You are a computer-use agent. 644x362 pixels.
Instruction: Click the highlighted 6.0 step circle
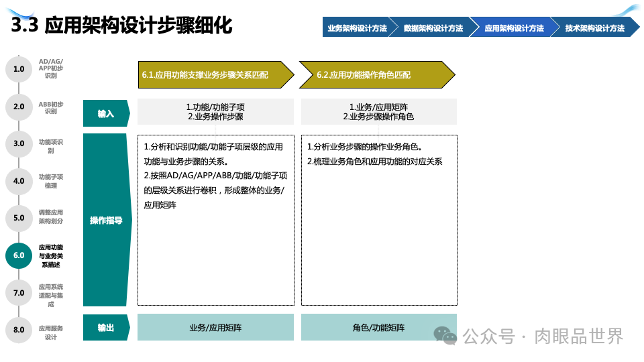click(19, 255)
